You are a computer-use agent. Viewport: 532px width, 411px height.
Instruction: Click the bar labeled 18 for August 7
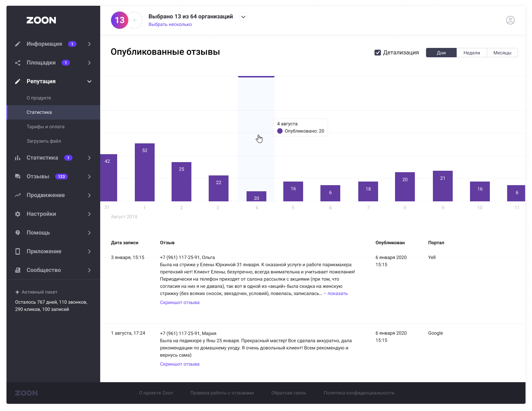coord(368,191)
